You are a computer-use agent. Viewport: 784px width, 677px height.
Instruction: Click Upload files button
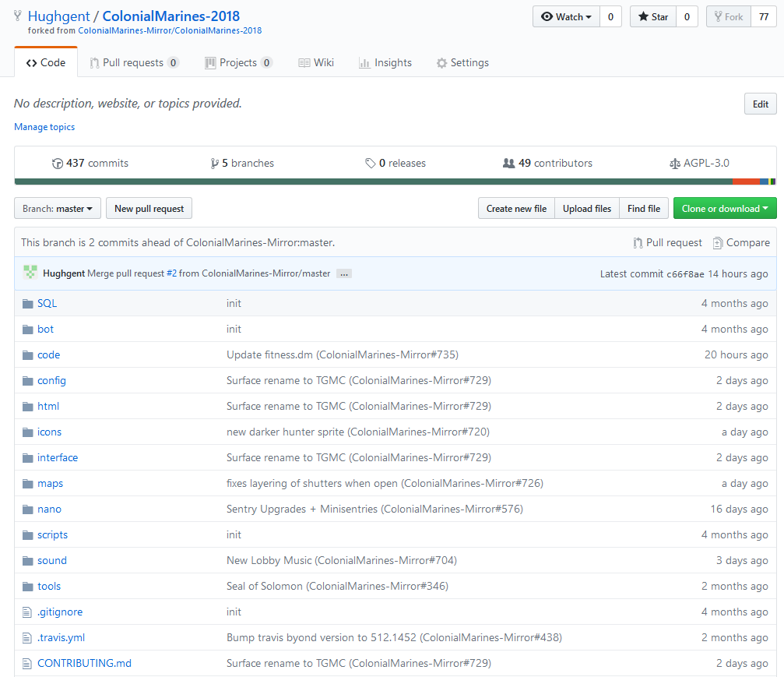[x=587, y=209]
